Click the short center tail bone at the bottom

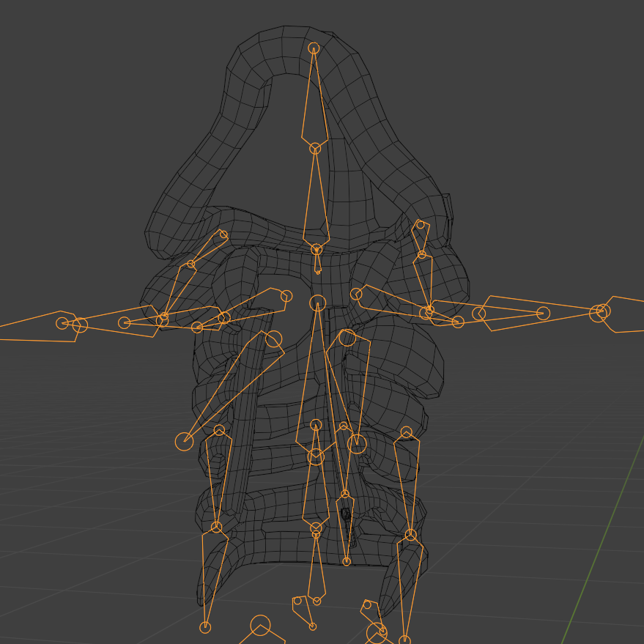pos(317,567)
